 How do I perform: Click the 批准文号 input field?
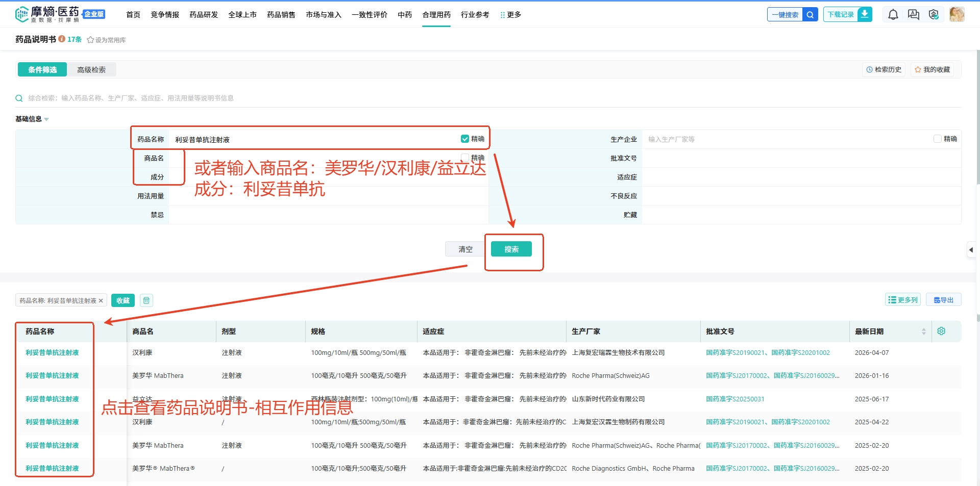point(801,158)
